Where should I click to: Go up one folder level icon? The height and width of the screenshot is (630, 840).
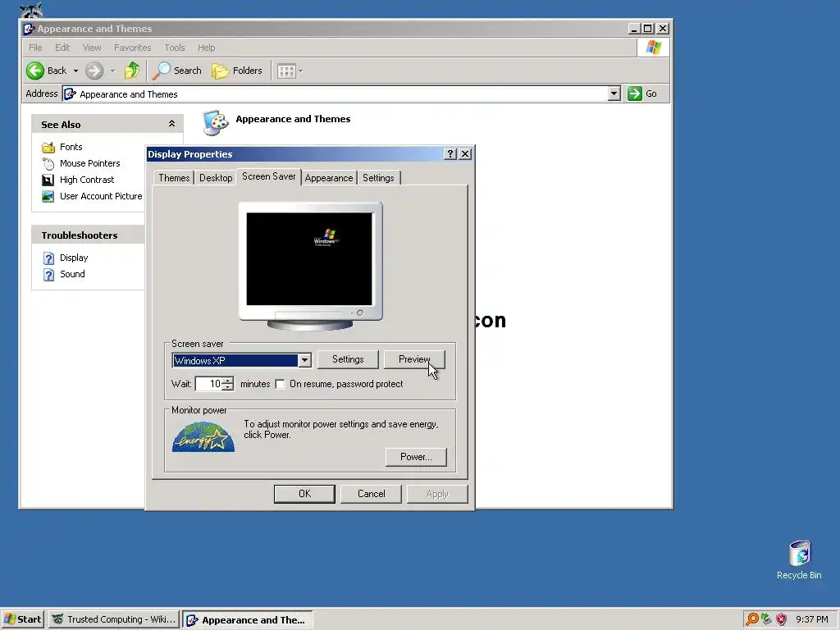tap(132, 71)
